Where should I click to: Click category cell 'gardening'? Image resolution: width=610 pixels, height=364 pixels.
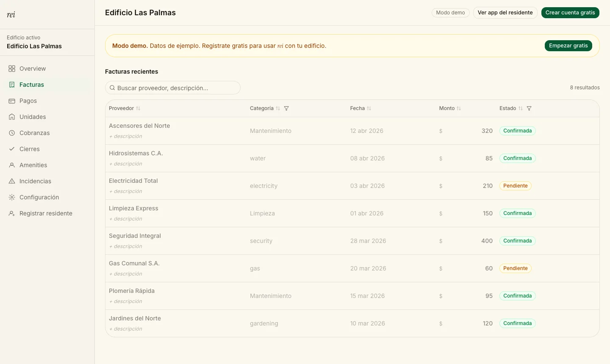click(264, 323)
